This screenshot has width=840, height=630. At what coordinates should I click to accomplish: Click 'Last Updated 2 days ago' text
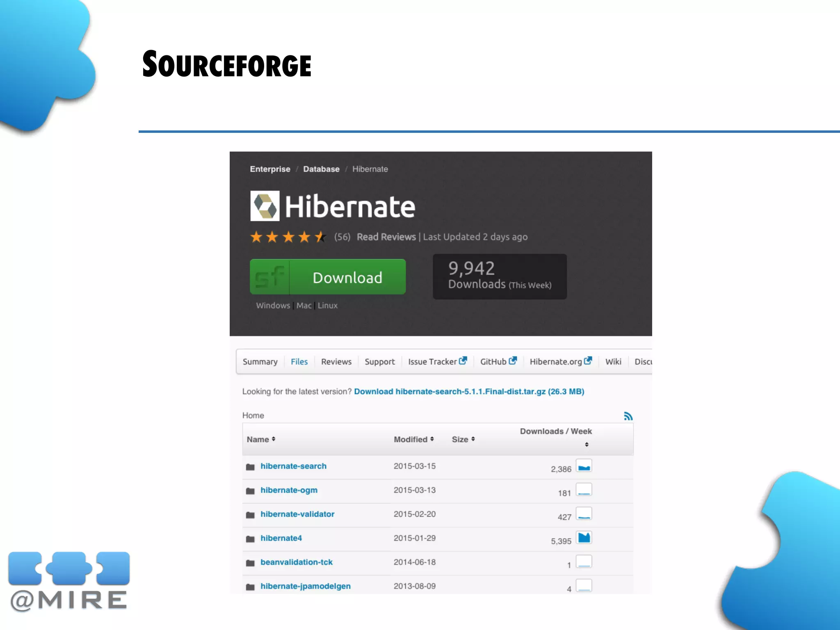(475, 237)
